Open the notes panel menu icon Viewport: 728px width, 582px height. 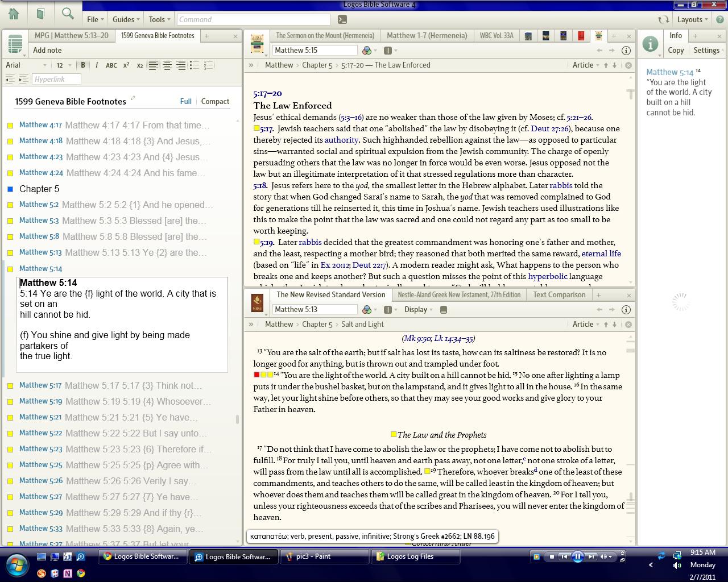pyautogui.click(x=15, y=44)
